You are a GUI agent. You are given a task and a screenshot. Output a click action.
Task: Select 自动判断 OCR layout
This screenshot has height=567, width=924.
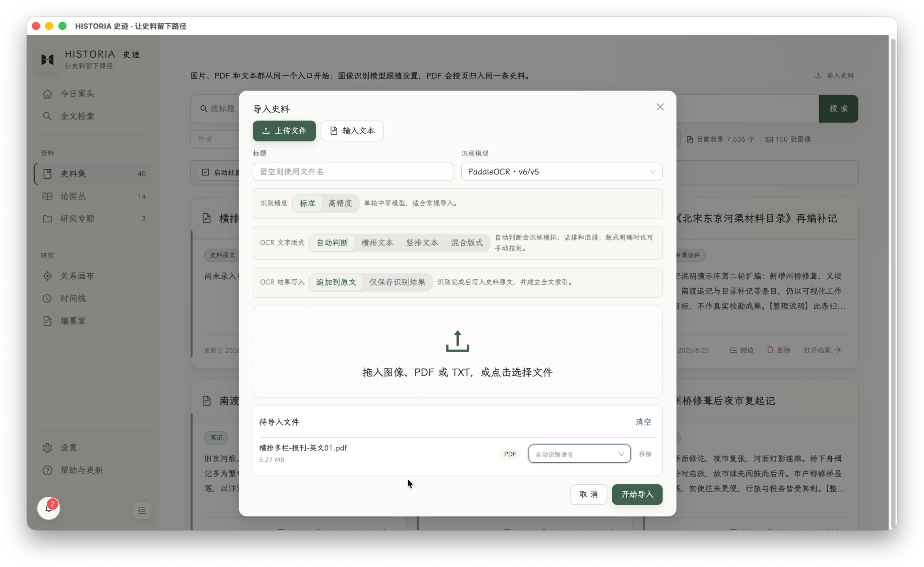[332, 243]
